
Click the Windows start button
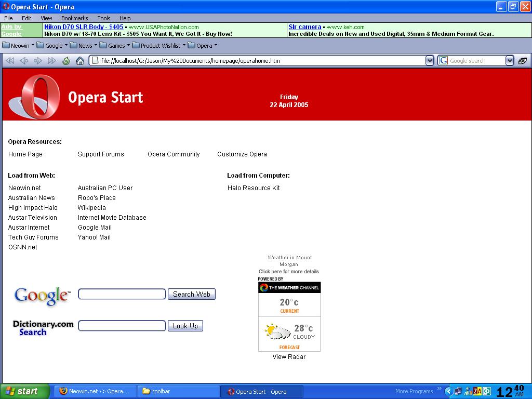click(25, 391)
